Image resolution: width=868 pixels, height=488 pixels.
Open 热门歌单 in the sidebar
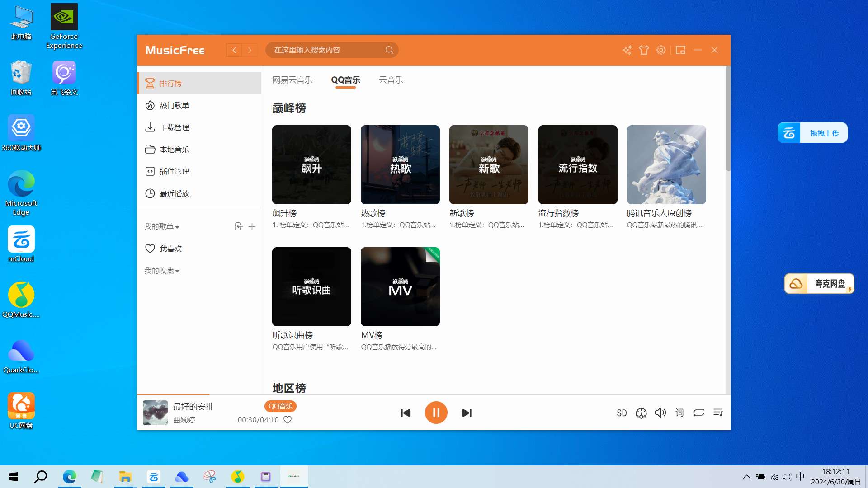coord(175,106)
